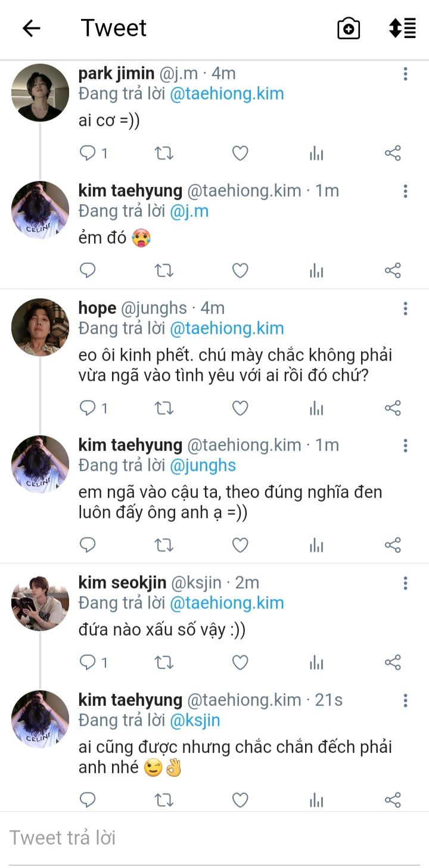Like park jimin's 'ai cơ' tweet
This screenshot has width=429, height=868.
point(240,154)
